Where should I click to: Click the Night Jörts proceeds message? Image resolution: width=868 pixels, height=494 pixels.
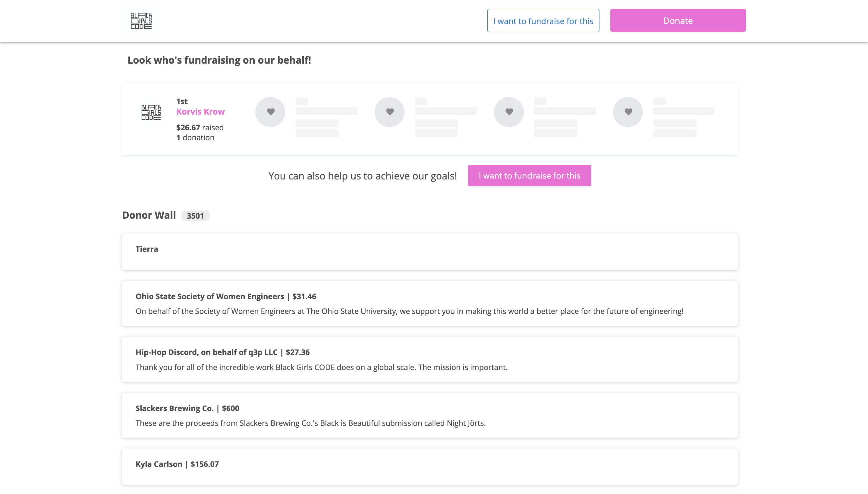(310, 423)
